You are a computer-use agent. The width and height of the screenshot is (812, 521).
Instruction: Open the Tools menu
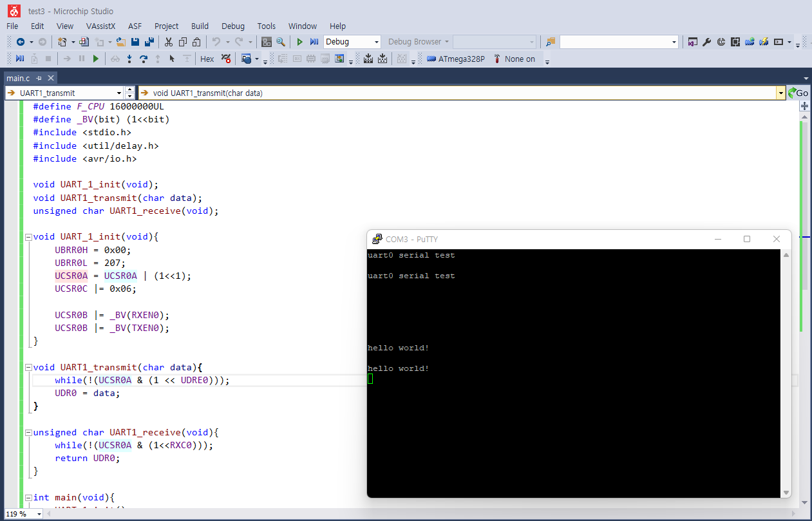[x=266, y=26]
